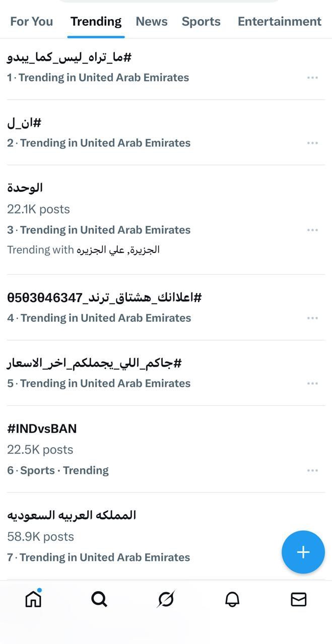332x644 pixels.
Task: Open more options menu on trend number 5
Action: click(x=312, y=383)
